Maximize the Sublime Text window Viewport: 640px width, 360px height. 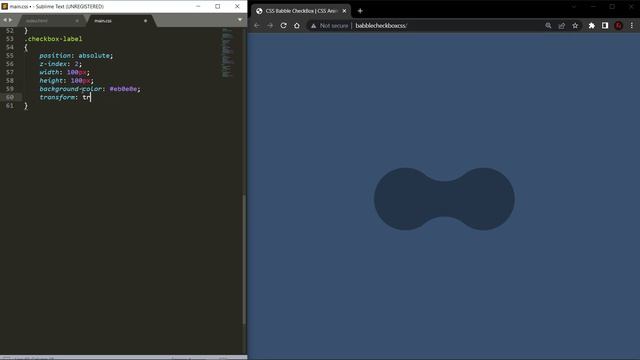[x=218, y=6]
